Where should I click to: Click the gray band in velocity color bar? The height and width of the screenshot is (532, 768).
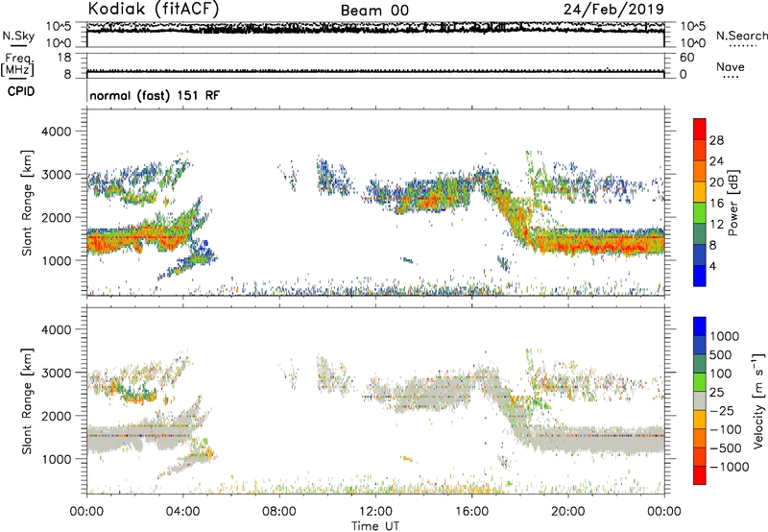point(700,400)
